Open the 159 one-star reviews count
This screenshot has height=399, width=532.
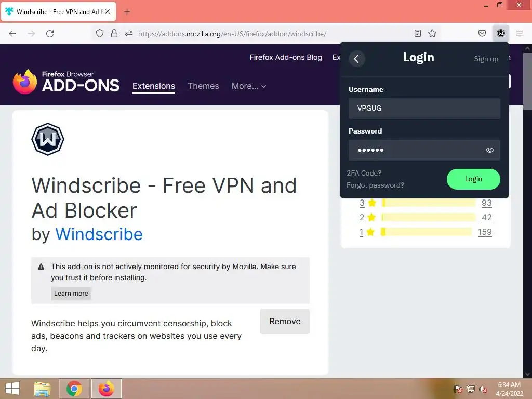click(x=485, y=232)
